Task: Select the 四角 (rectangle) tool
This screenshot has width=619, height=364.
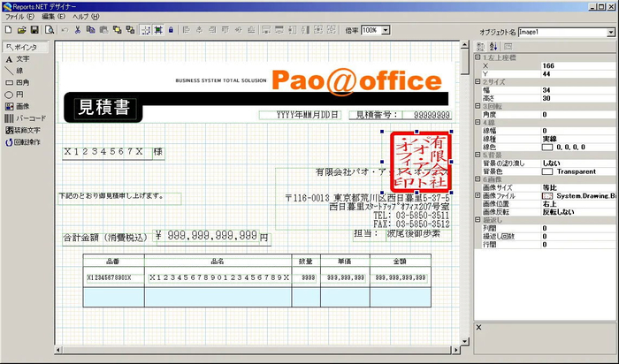Action: [18, 81]
